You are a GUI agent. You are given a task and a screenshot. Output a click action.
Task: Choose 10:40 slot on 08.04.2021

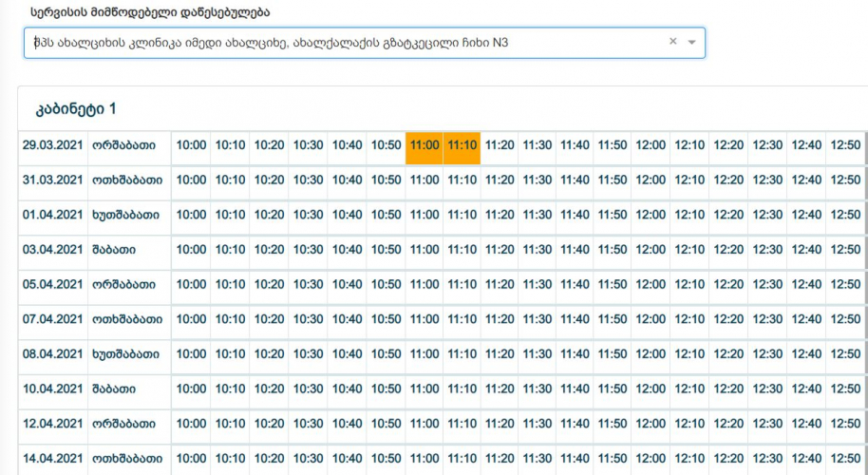coord(347,353)
